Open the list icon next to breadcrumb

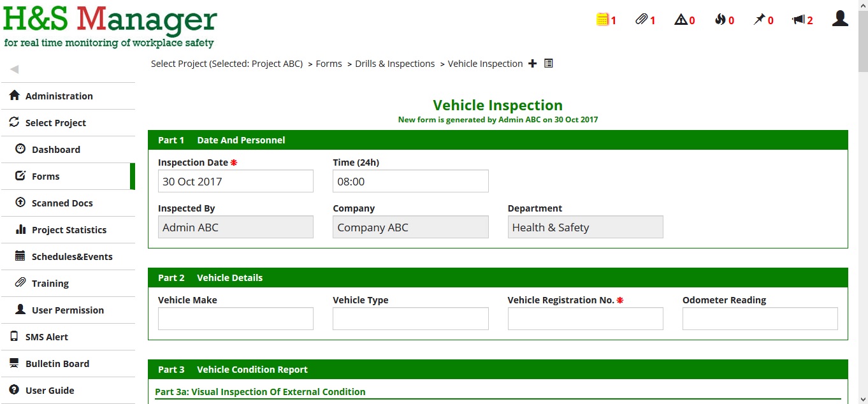click(549, 64)
